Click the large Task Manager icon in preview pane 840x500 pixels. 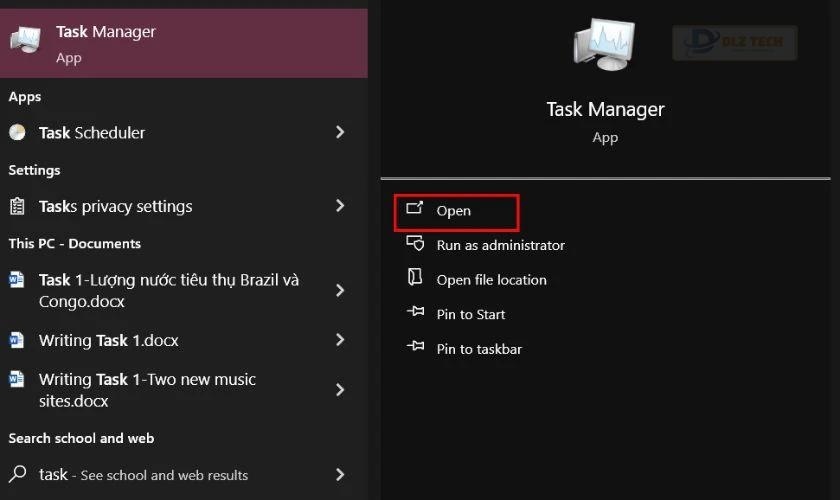pos(604,44)
